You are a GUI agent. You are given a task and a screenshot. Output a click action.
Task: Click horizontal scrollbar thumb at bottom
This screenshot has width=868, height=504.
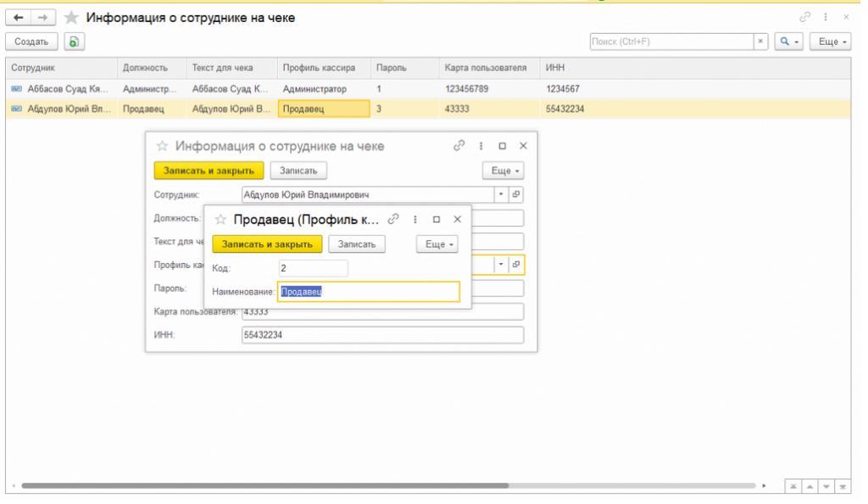[264, 486]
